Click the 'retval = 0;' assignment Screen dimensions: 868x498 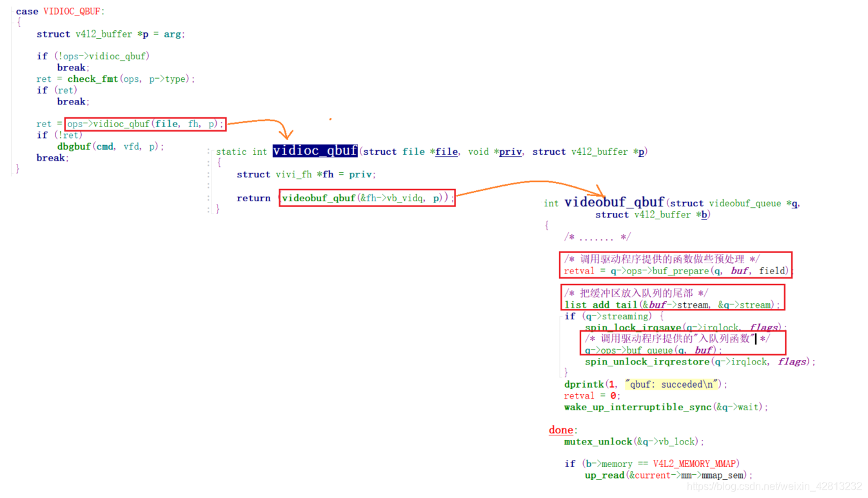pos(592,396)
